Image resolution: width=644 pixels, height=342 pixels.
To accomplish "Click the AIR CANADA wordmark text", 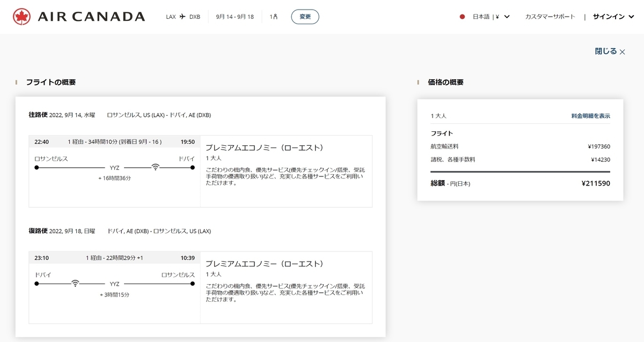I will (91, 17).
